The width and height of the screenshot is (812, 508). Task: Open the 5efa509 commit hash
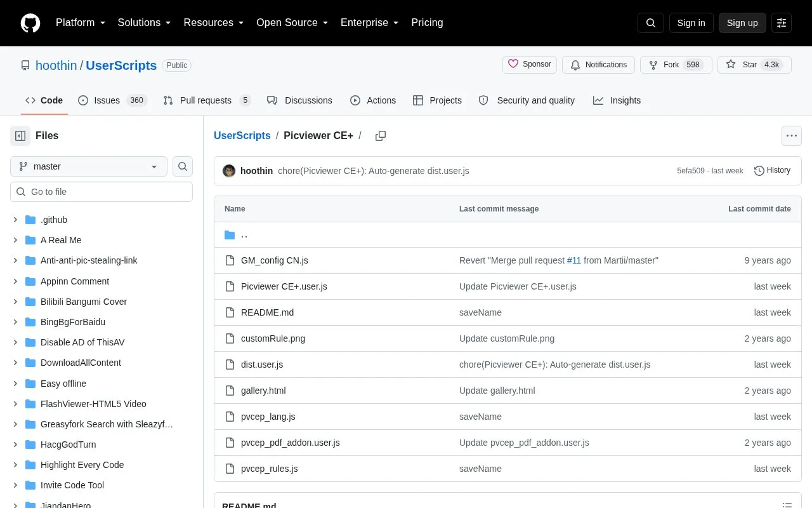[x=691, y=171]
